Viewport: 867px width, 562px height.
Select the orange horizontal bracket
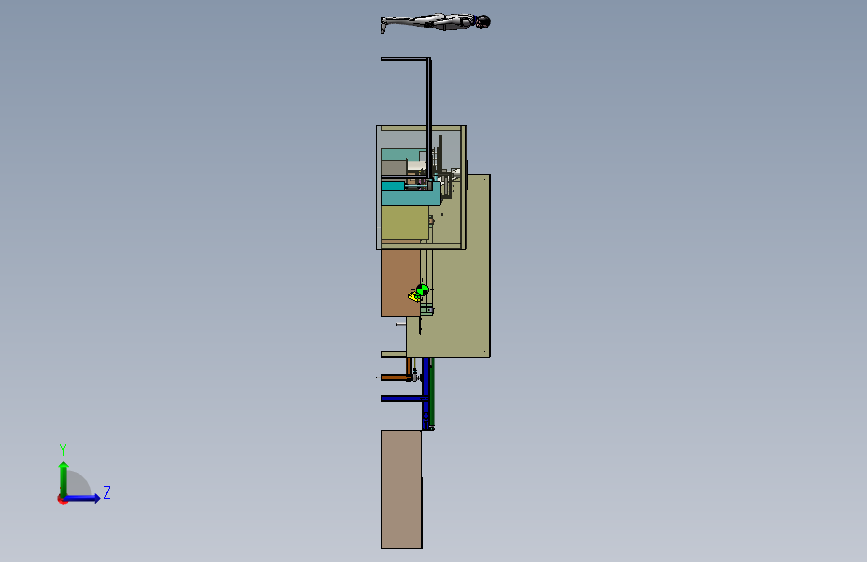pyautogui.click(x=396, y=378)
